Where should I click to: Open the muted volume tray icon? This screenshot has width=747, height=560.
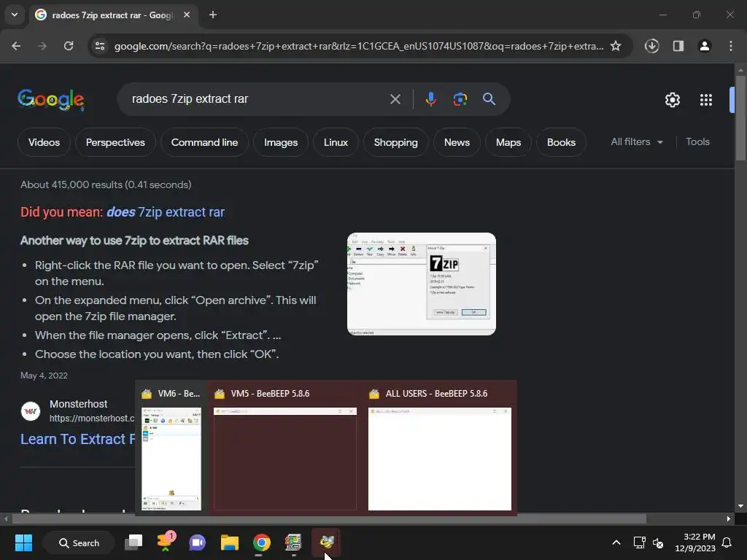point(658,542)
